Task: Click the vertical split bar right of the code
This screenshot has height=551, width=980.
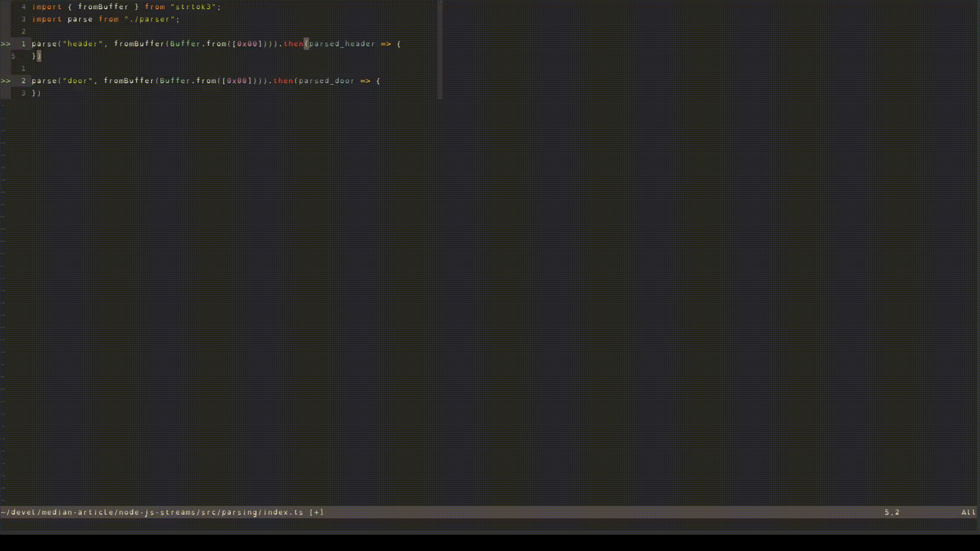Action: 440,48
